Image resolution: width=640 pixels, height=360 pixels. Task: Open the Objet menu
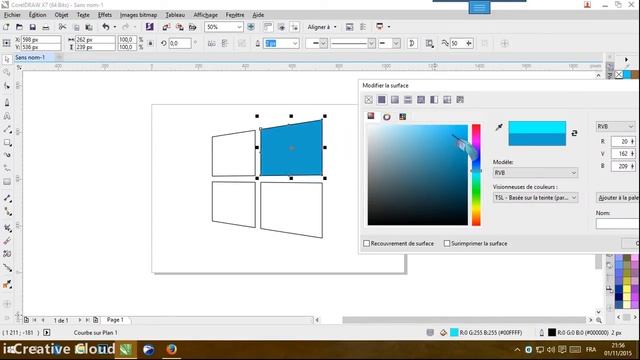pyautogui.click(x=61, y=15)
